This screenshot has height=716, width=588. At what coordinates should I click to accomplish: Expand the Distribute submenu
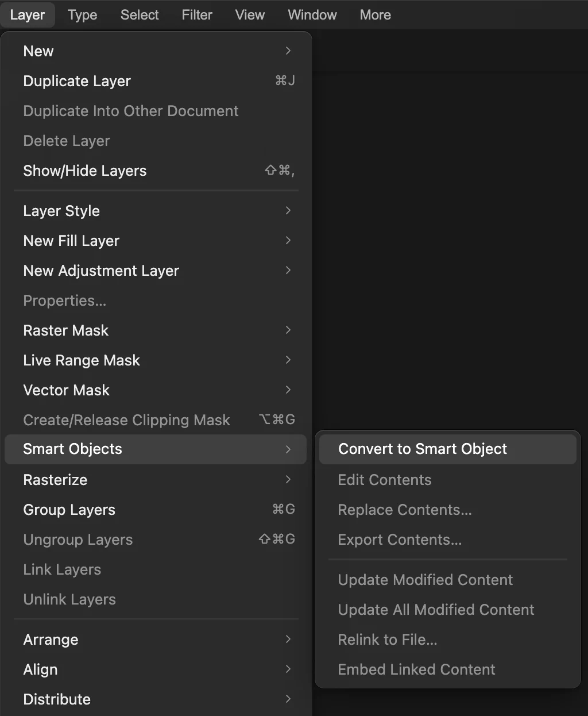click(x=156, y=699)
